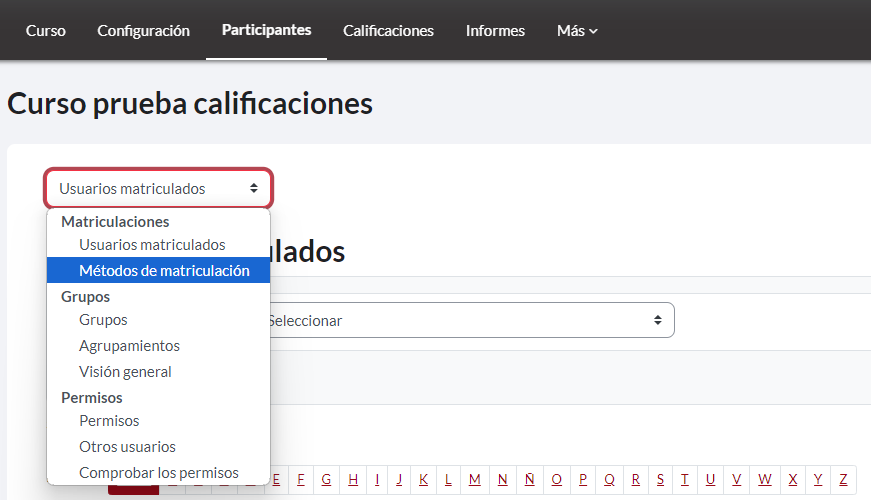
Task: Filter names by letter K
Action: [423, 479]
